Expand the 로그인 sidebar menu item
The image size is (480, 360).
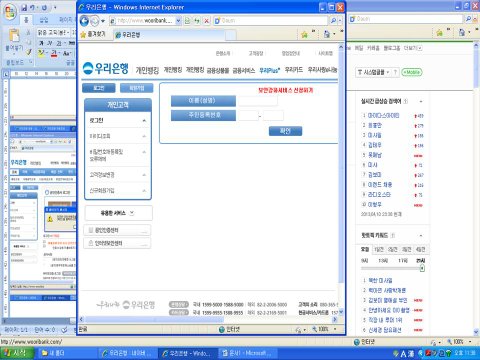[x=117, y=120]
